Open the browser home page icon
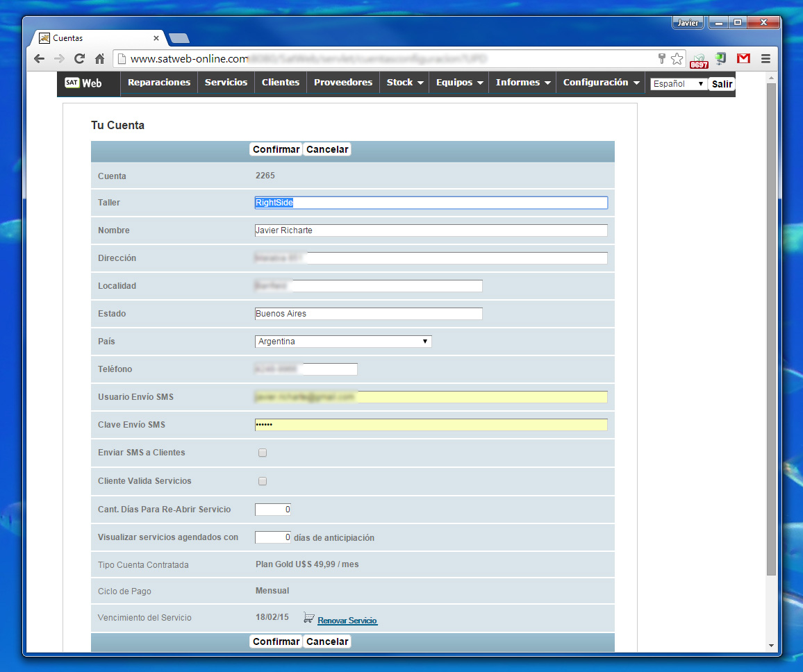 click(100, 59)
